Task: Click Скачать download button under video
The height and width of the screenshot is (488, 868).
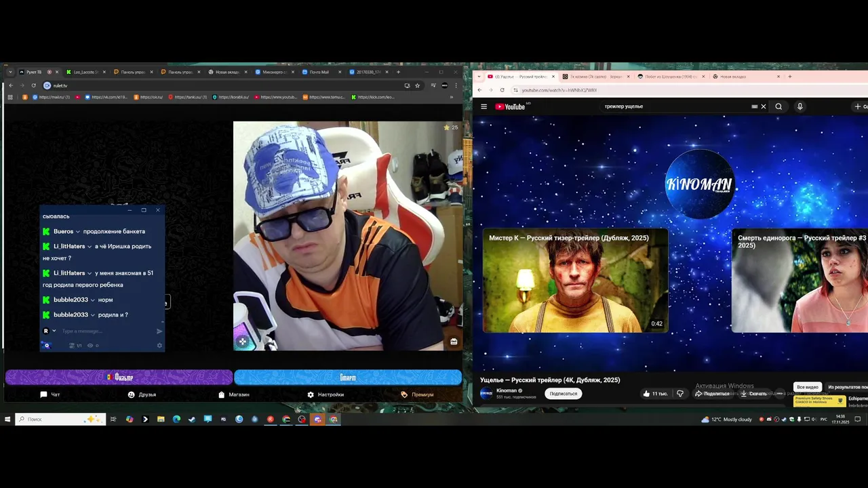Action: (753, 393)
